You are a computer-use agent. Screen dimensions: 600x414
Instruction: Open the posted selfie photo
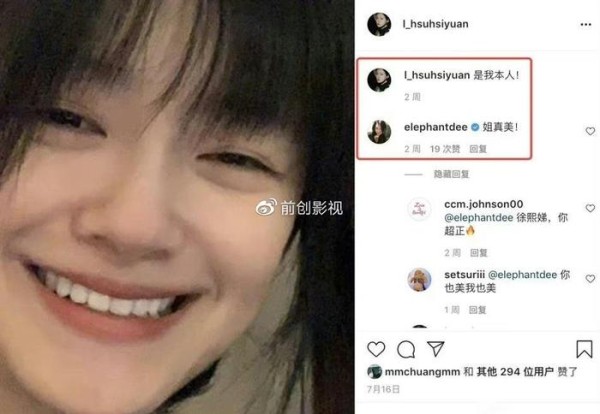(x=177, y=207)
